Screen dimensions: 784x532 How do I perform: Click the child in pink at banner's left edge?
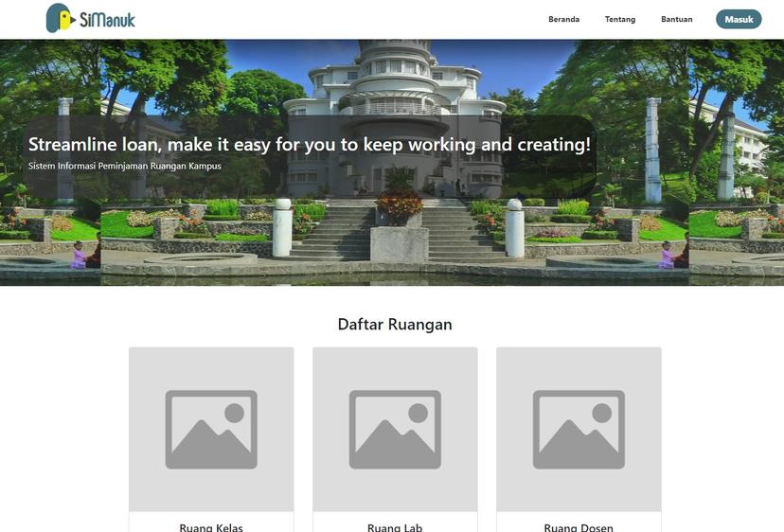point(79,255)
